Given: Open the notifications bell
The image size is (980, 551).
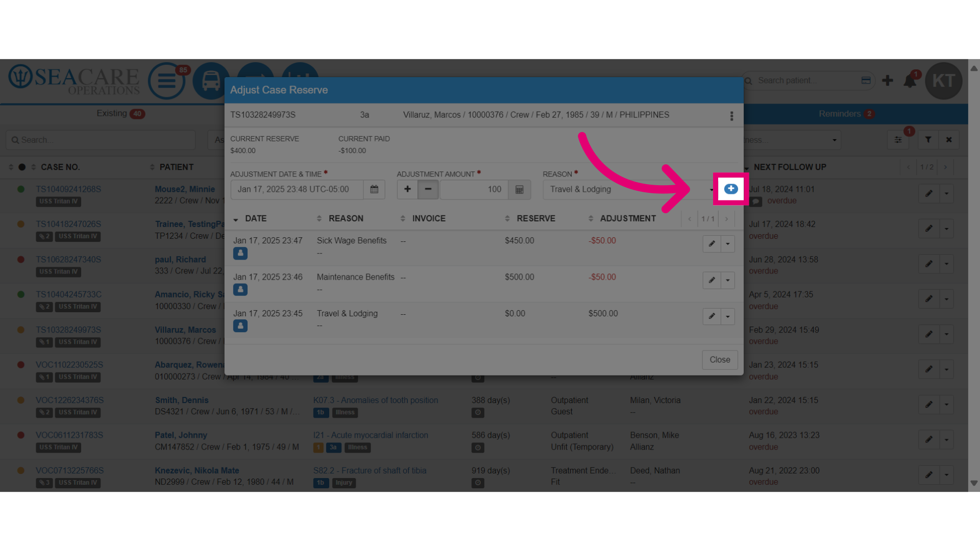Looking at the screenshot, I should click(910, 81).
